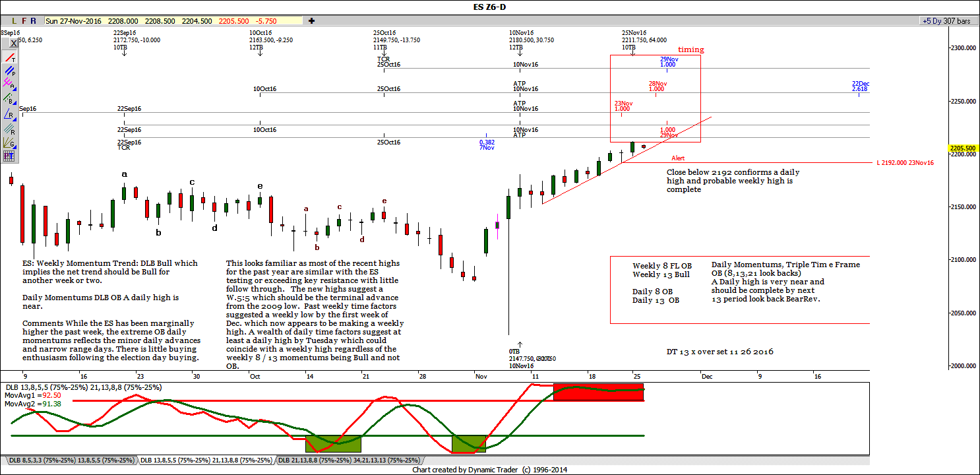Click the red Alert label

(x=678, y=158)
